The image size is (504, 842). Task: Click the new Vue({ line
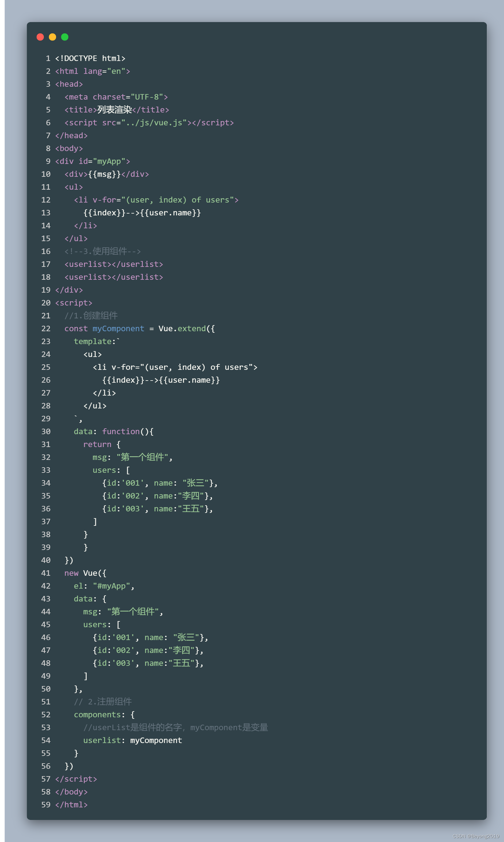tap(85, 573)
